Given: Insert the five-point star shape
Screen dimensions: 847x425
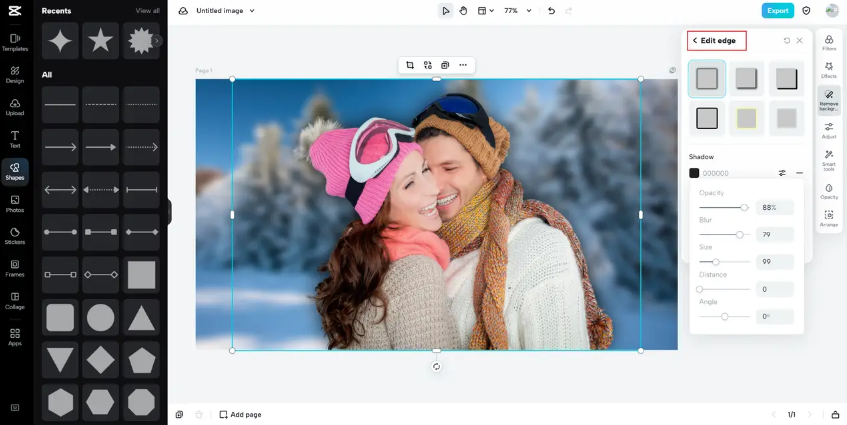Looking at the screenshot, I should (100, 41).
